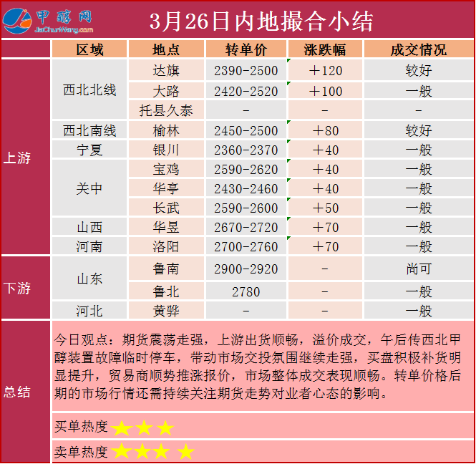
Task: Select price 2590-2620 for 宝鸡
Action: click(x=246, y=169)
